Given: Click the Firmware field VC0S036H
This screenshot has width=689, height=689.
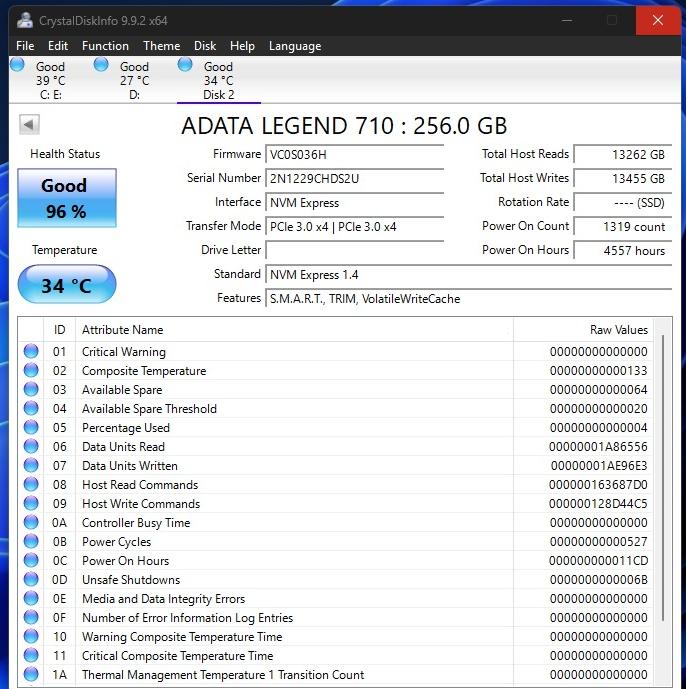Looking at the screenshot, I should point(354,155).
